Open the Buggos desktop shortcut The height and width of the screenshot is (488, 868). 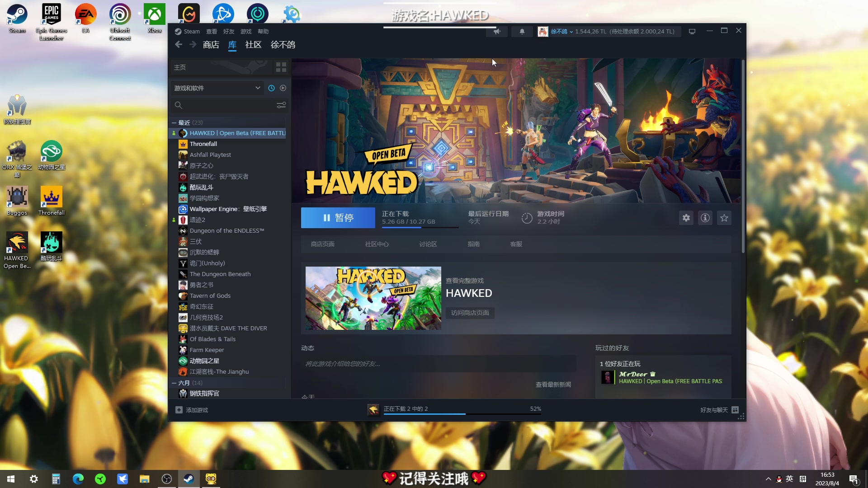pyautogui.click(x=17, y=201)
